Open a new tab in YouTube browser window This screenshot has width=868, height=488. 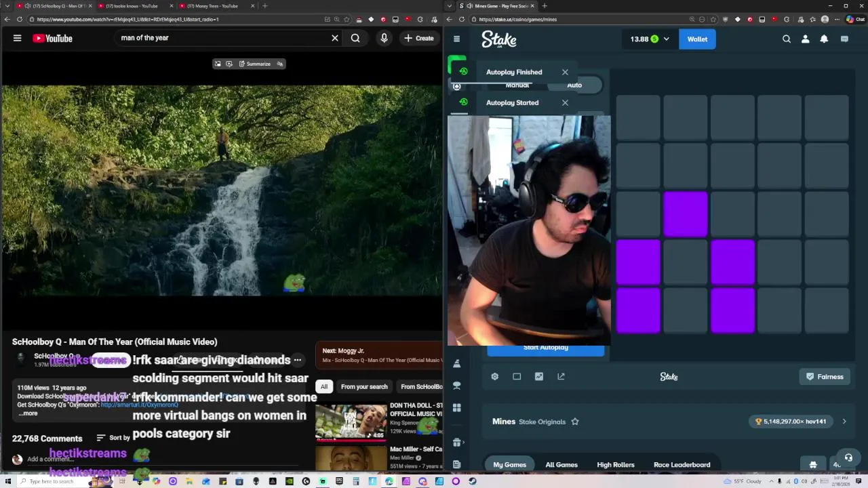click(265, 6)
